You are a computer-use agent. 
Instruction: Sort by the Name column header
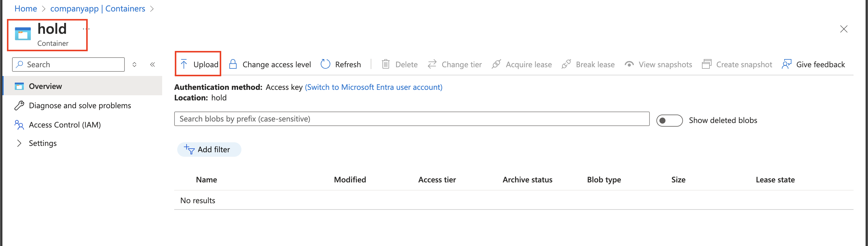coord(206,180)
